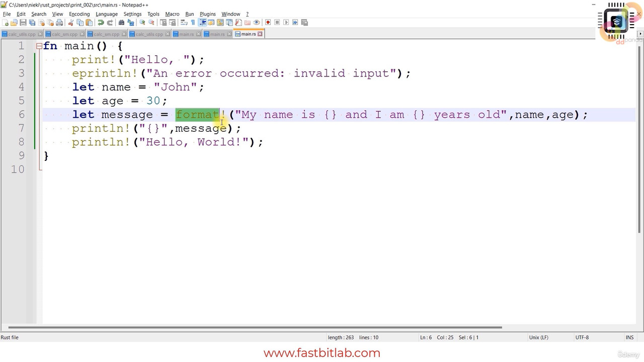This screenshot has width=644, height=362.
Task: Select the active main.rs tab
Action: (x=248, y=34)
